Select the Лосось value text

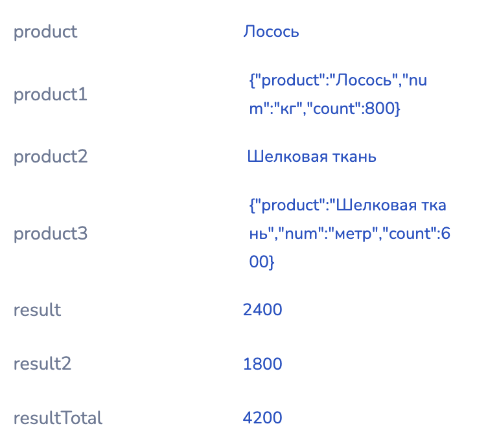(271, 32)
